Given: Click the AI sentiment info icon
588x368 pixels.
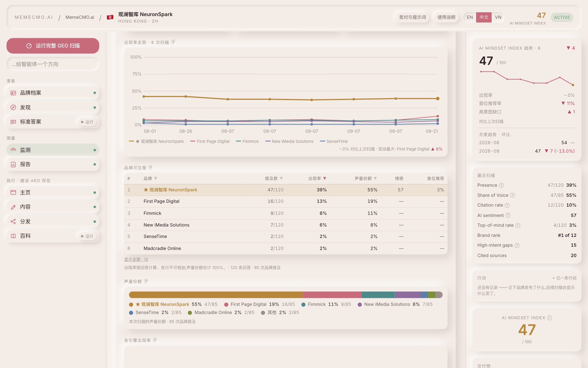Looking at the screenshot, I should (x=508, y=215).
